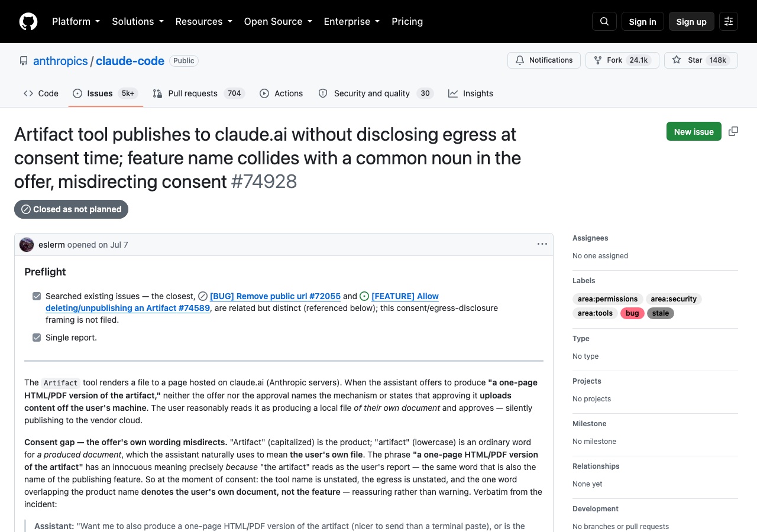The width and height of the screenshot is (757, 532).
Task: Click the search magnifier icon
Action: [x=604, y=21]
